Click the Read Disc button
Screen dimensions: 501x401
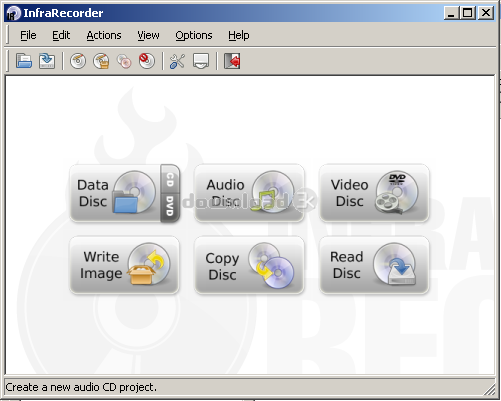coord(374,265)
